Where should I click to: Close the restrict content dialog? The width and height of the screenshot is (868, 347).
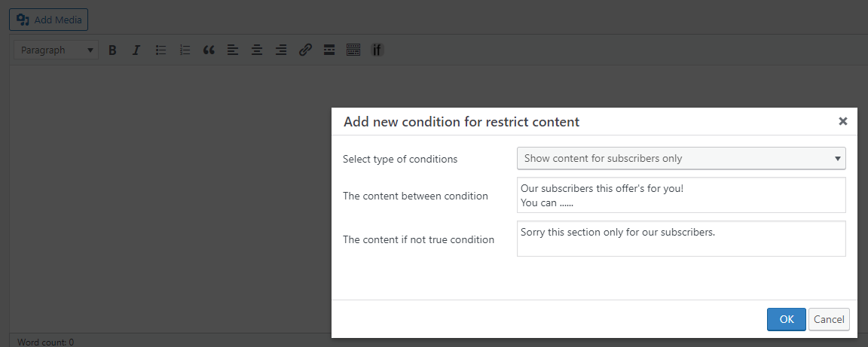(x=842, y=121)
